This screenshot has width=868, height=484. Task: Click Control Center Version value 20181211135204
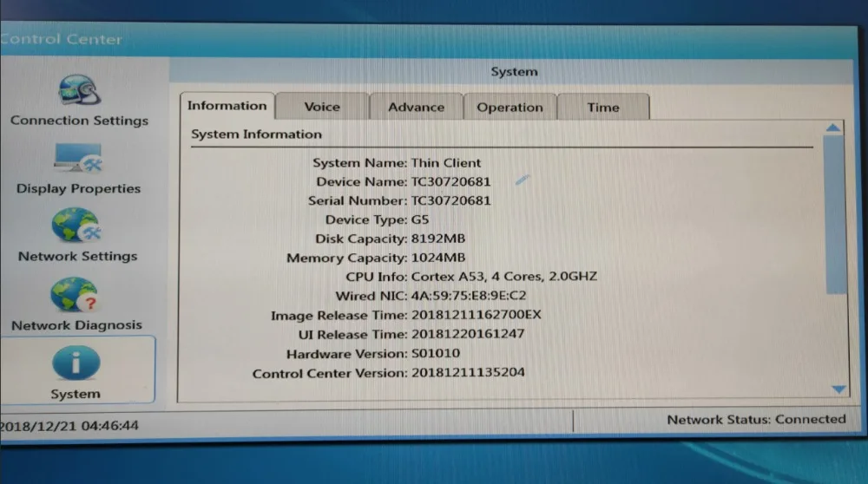468,372
